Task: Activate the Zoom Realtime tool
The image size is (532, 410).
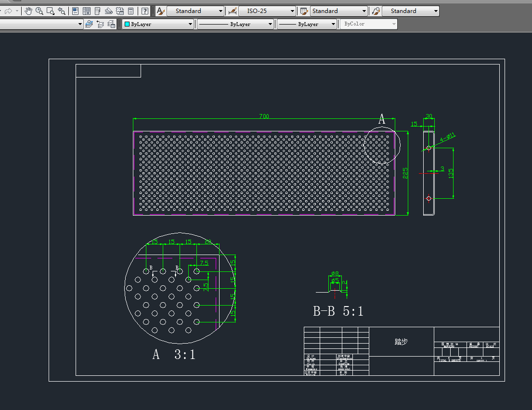Action: point(39,11)
